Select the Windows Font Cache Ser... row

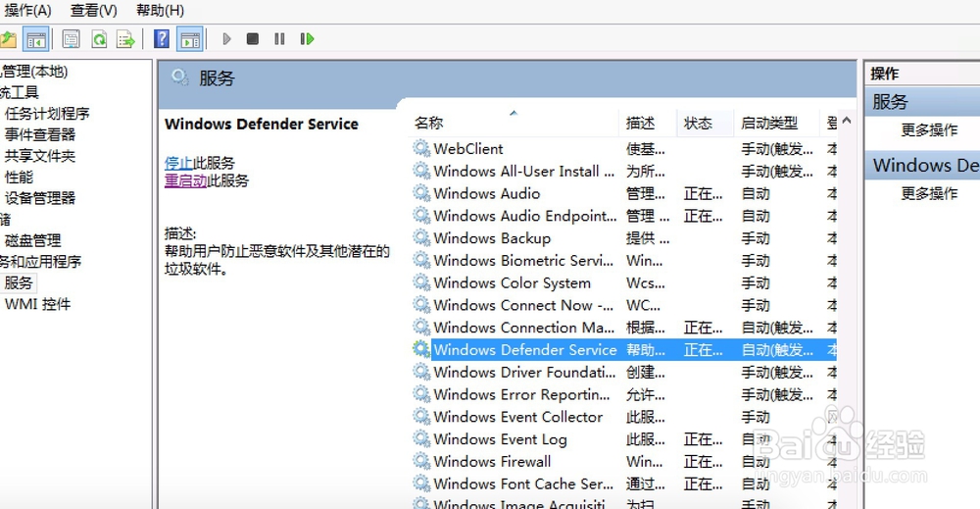pos(624,484)
